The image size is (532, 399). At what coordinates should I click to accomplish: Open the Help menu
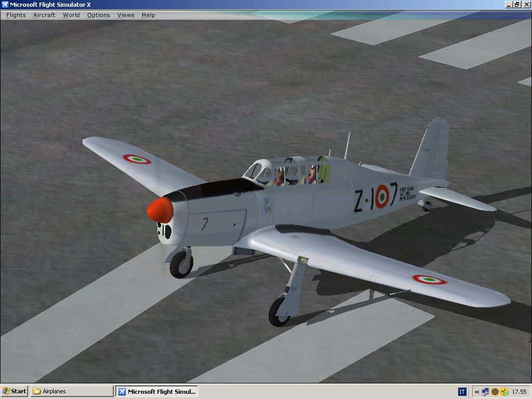click(148, 15)
